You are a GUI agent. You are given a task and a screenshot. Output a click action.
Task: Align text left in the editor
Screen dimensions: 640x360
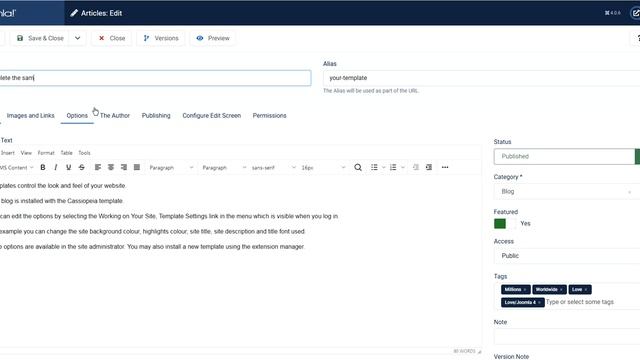[98, 167]
